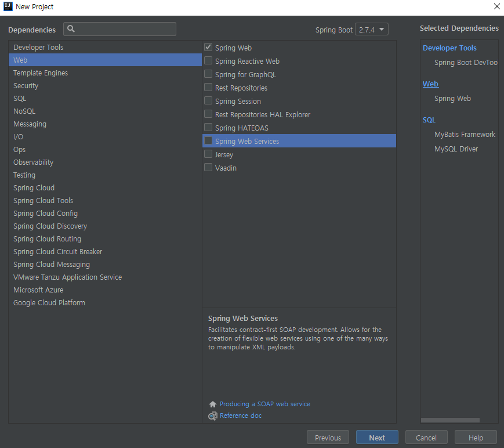Select the Messaging category
504x448 pixels.
coord(105,124)
